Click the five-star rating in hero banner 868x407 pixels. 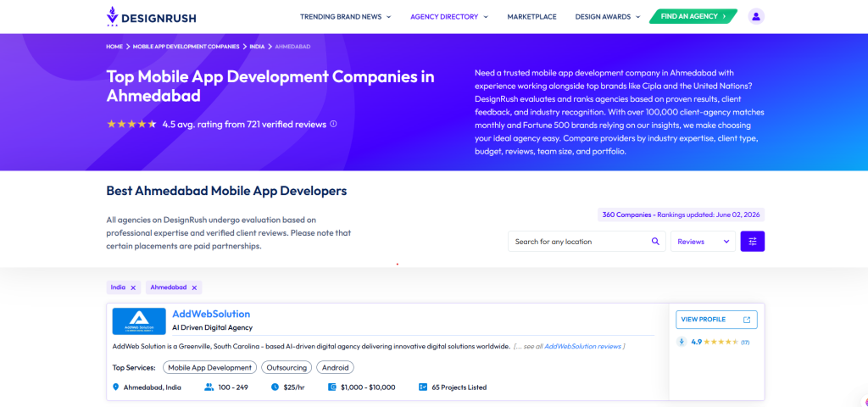131,124
